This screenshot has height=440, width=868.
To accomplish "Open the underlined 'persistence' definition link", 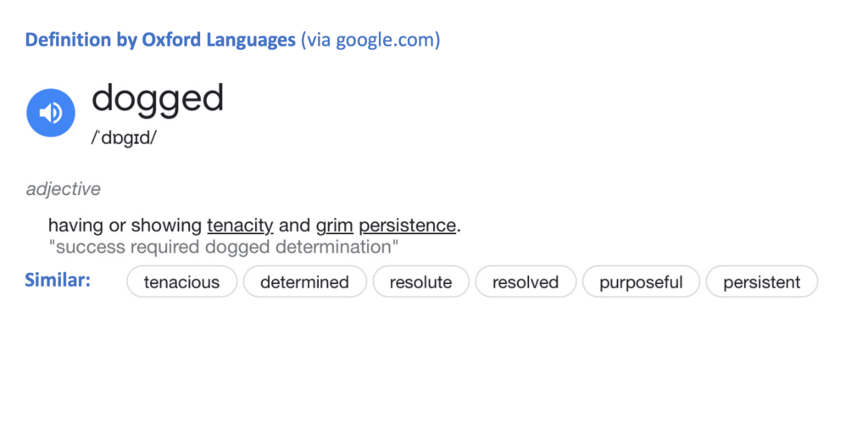I will (407, 226).
